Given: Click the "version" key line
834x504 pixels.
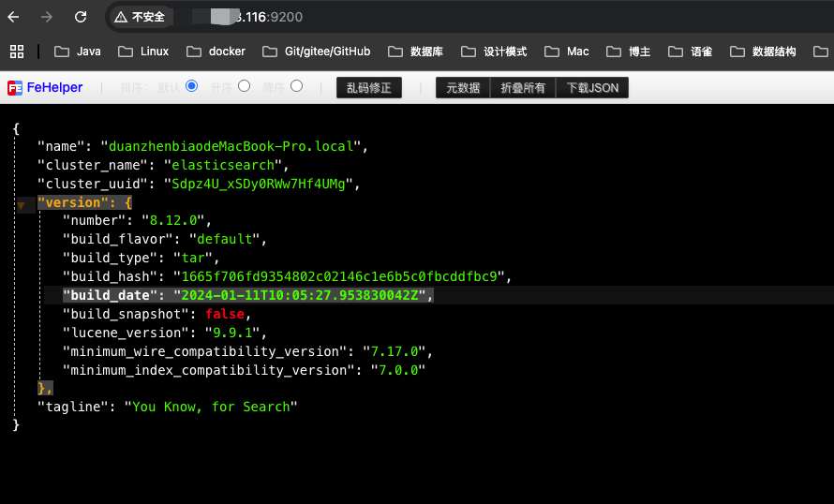Looking at the screenshot, I should click(84, 202).
